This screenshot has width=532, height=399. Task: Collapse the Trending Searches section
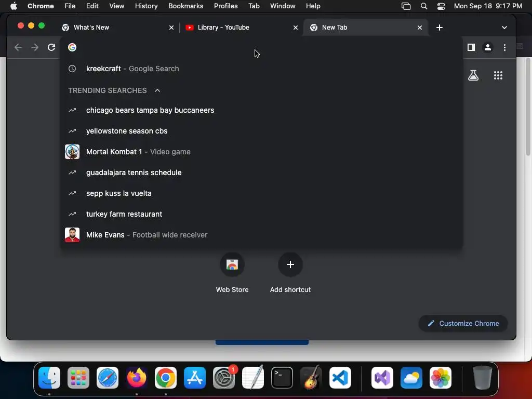click(157, 90)
